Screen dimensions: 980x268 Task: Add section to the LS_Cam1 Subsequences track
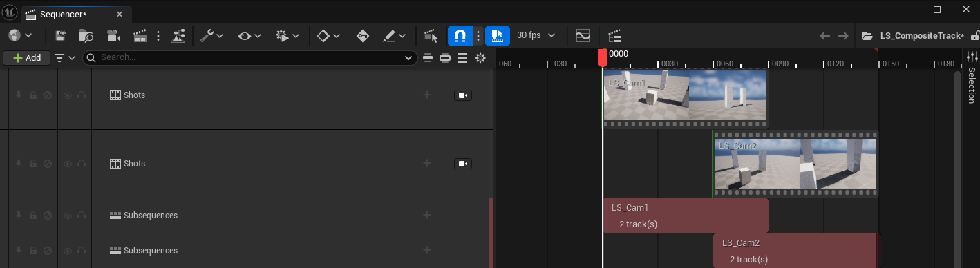[427, 215]
